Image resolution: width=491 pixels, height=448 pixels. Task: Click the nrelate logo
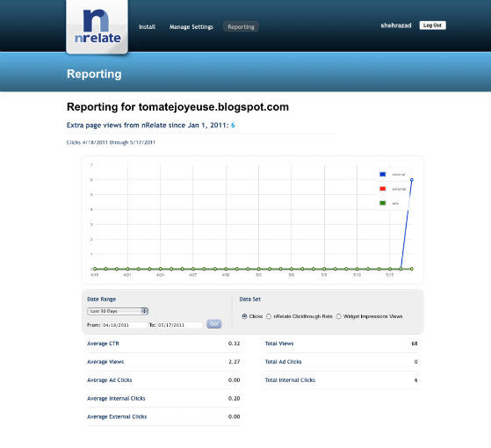(97, 26)
